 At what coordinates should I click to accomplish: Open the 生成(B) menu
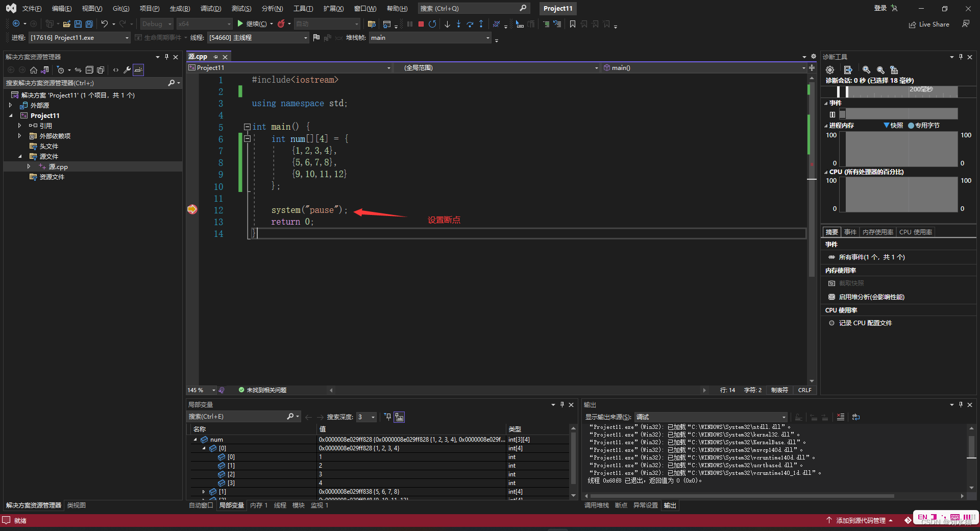(x=180, y=9)
